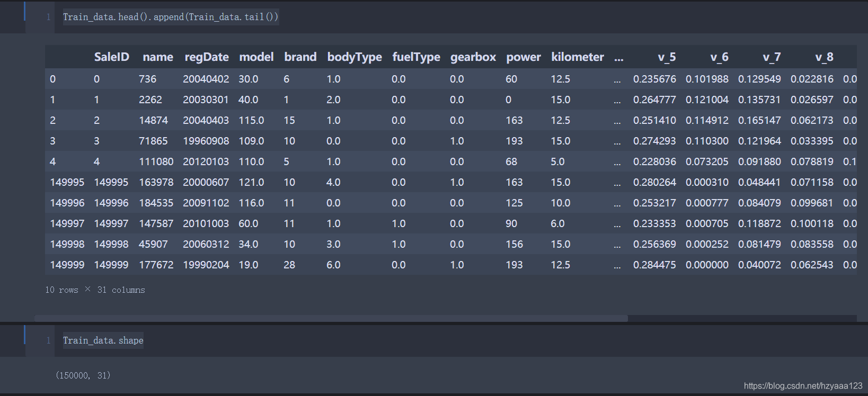The height and width of the screenshot is (396, 868).
Task: Select the v_8 column header
Action: click(824, 57)
